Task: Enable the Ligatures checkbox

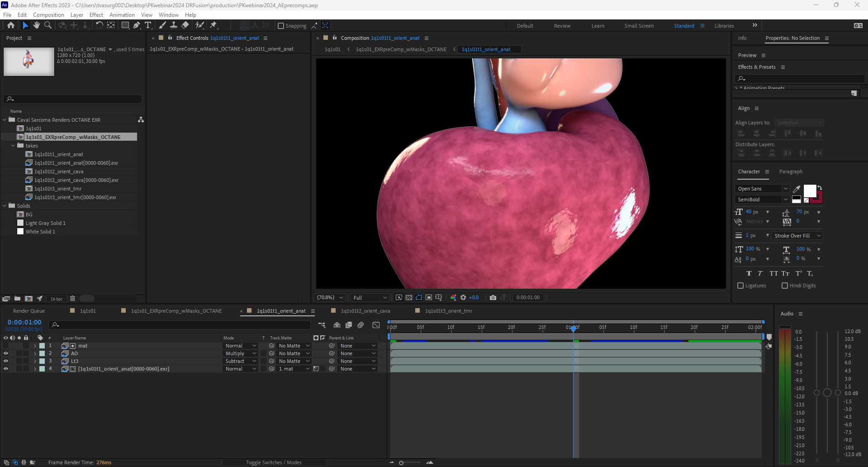Action: click(x=740, y=286)
